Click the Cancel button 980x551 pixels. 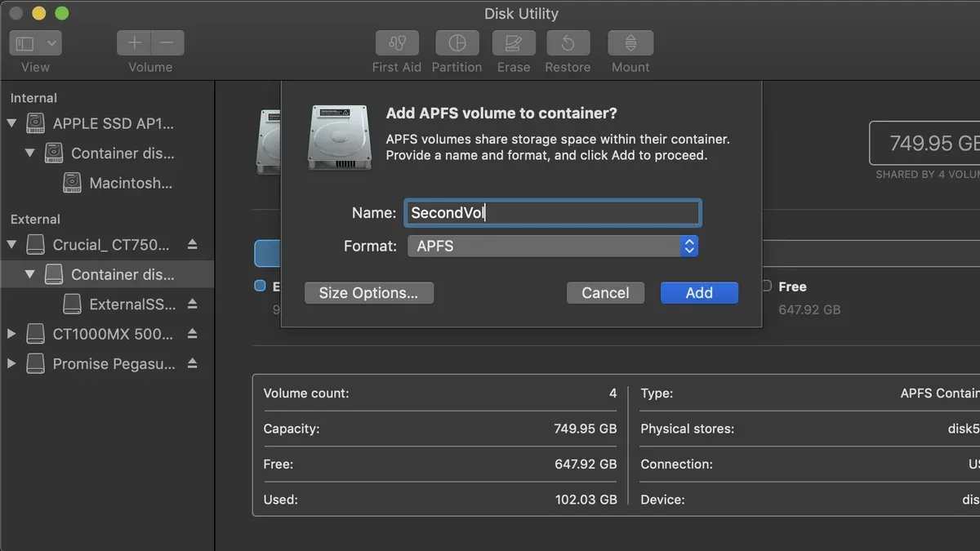pyautogui.click(x=605, y=293)
